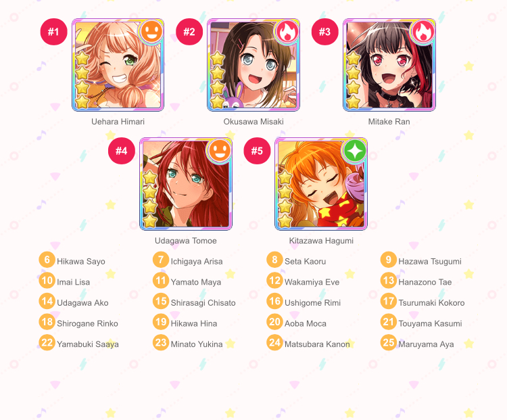Select Minato Yukina at rank 23
The image size is (507, 420).
197,344
